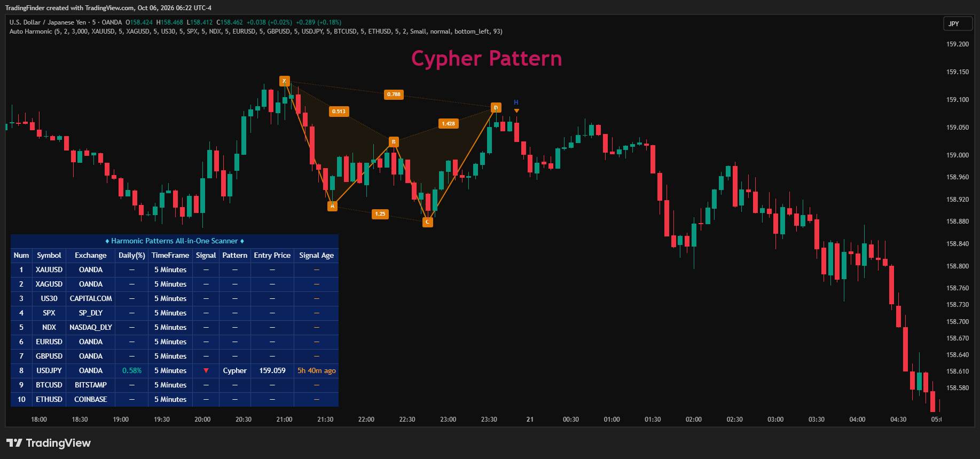
Task: Select the Daily(%) column header
Action: 132,256
